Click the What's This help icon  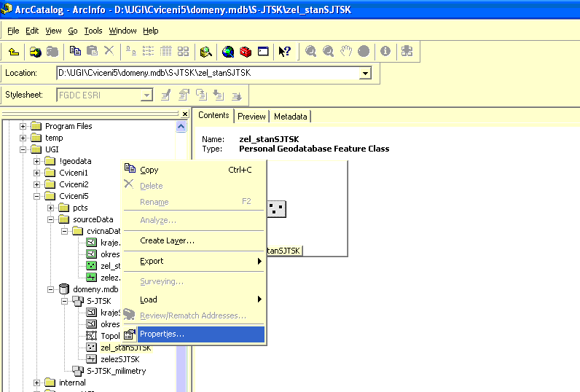284,52
